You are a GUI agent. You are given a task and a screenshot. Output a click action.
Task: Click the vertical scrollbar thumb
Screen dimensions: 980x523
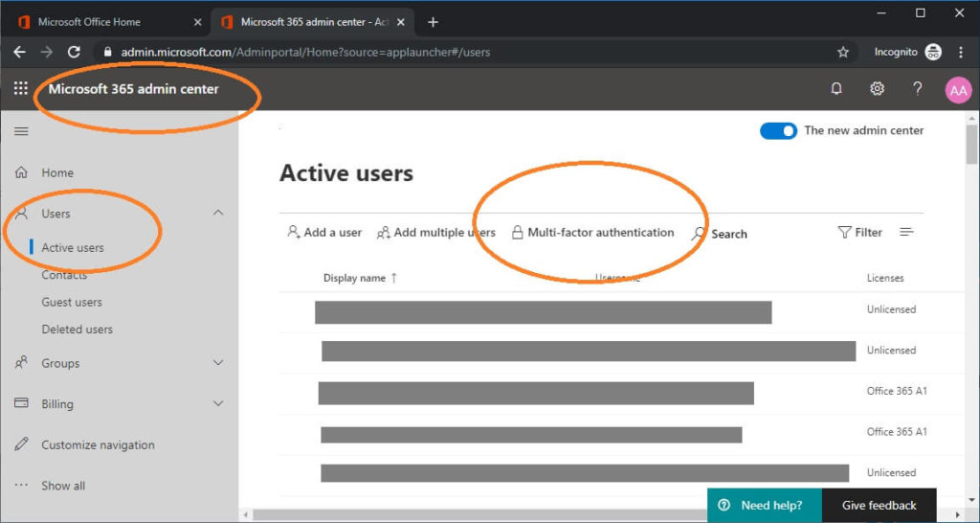coord(972,143)
